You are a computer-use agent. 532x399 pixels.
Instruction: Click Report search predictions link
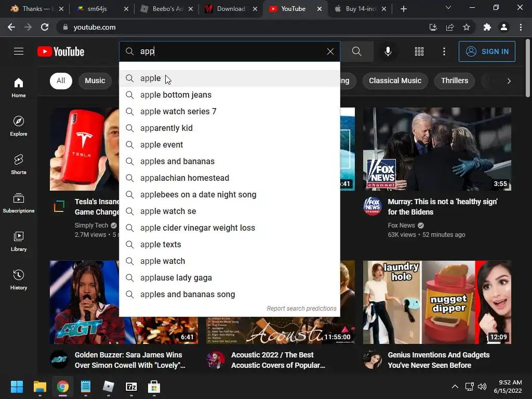coord(301,309)
